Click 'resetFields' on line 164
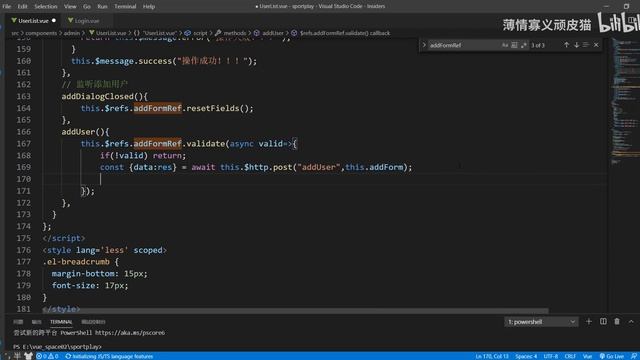The width and height of the screenshot is (640, 360). tap(213, 108)
